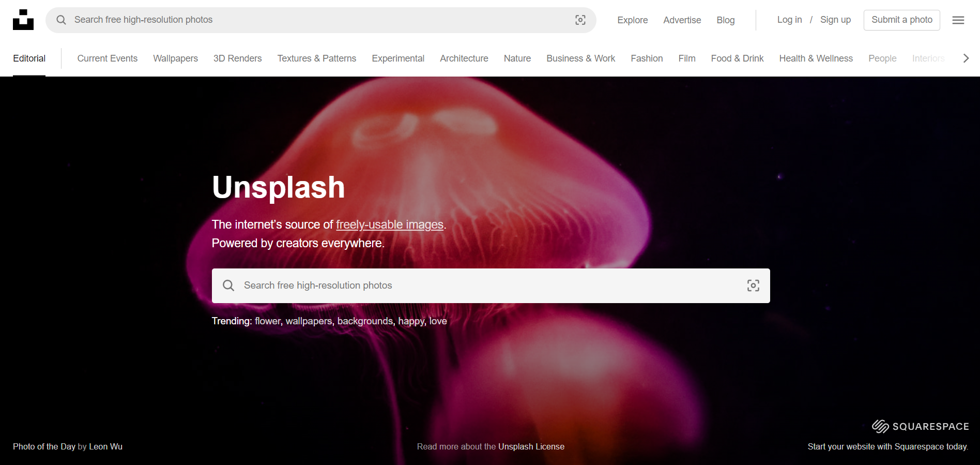Go to the People category
The image size is (980, 465).
(x=883, y=58)
